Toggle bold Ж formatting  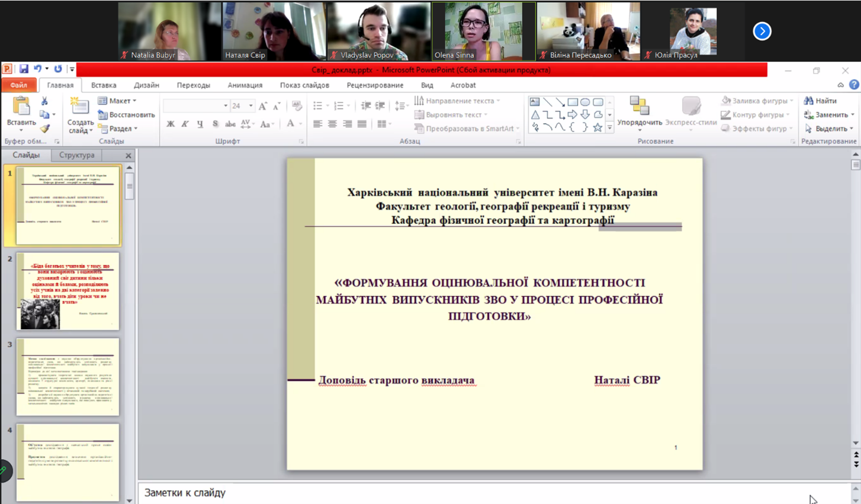click(x=171, y=124)
